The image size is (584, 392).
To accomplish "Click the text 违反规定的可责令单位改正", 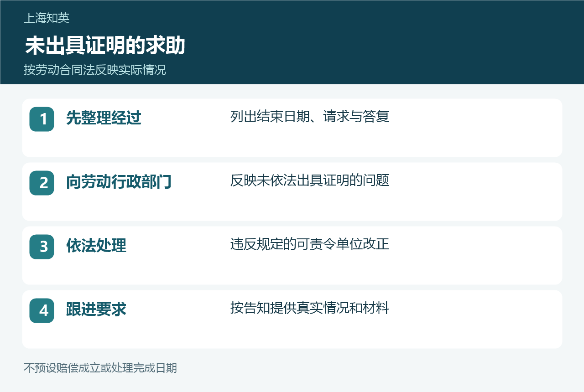I will (x=310, y=244).
